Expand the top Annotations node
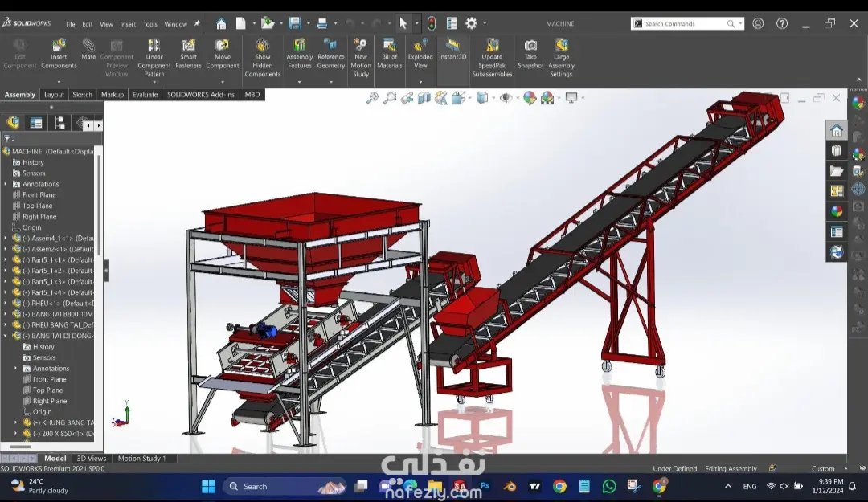 (6, 184)
